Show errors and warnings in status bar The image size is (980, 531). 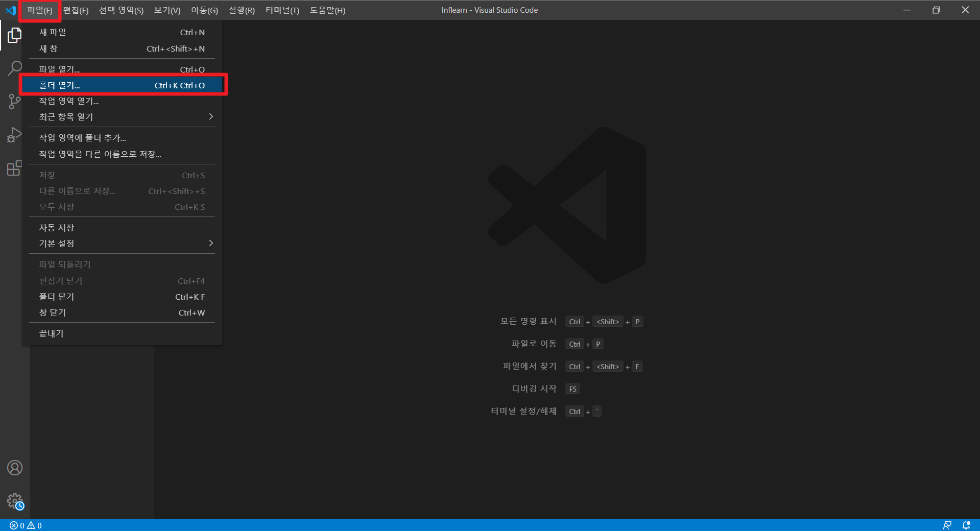(x=26, y=525)
